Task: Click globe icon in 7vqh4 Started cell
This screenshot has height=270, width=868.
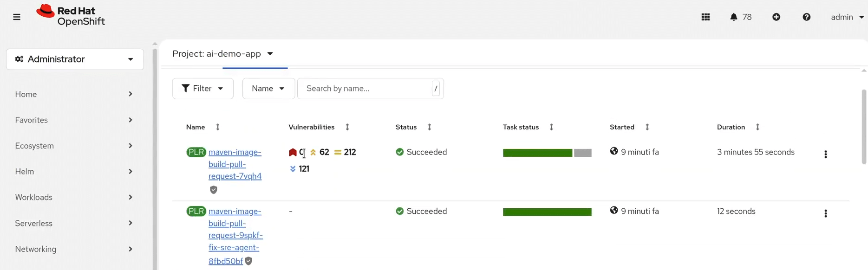Action: 614,151
